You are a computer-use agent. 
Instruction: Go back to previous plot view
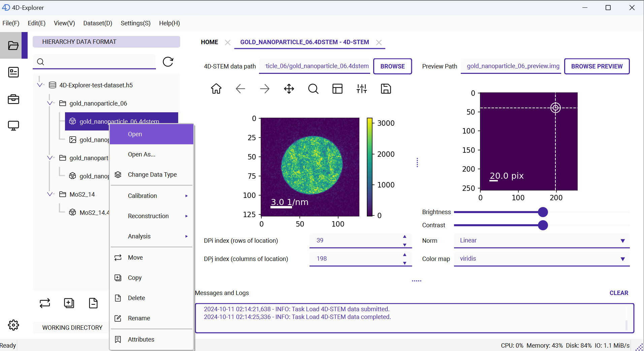pos(240,89)
